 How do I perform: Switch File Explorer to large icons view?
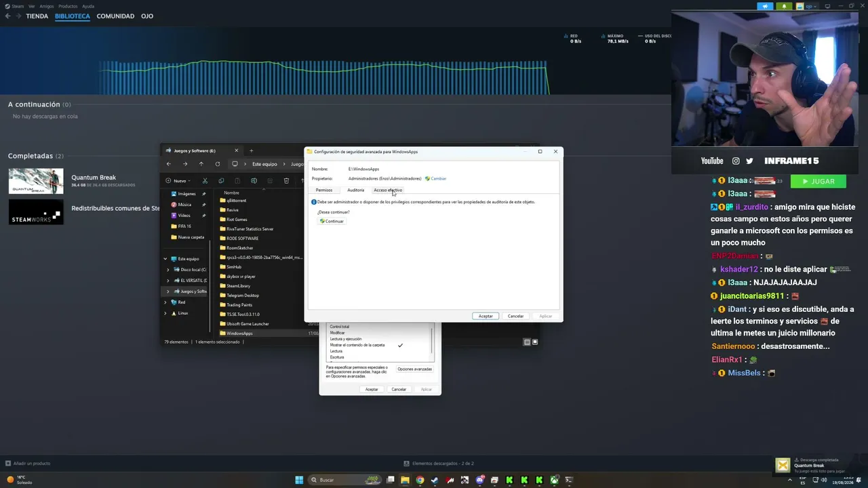click(535, 342)
